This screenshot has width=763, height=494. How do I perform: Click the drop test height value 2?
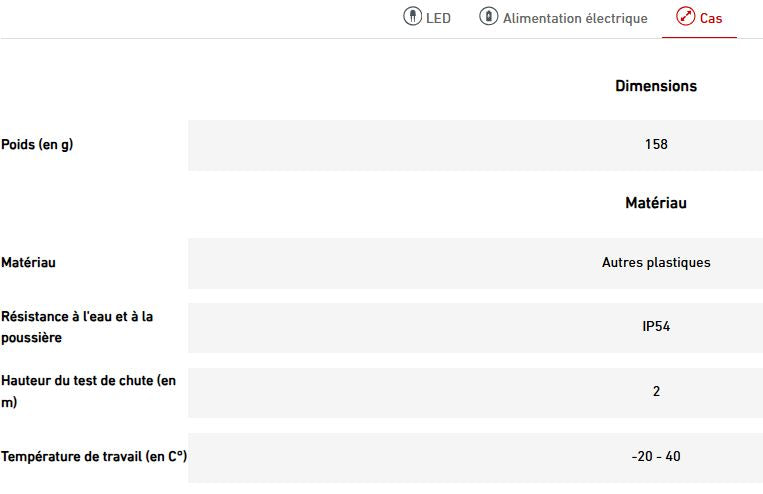pyautogui.click(x=656, y=392)
